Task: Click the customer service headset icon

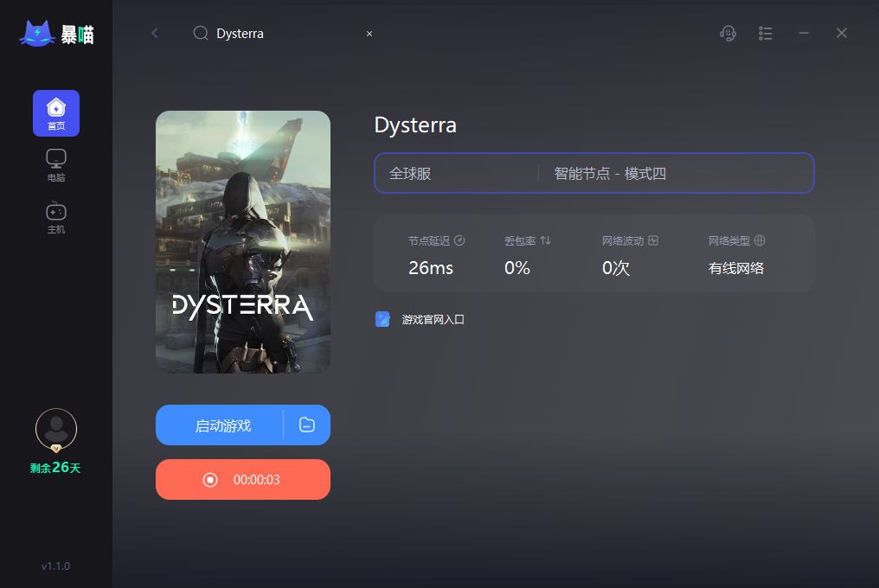Action: coord(728,34)
